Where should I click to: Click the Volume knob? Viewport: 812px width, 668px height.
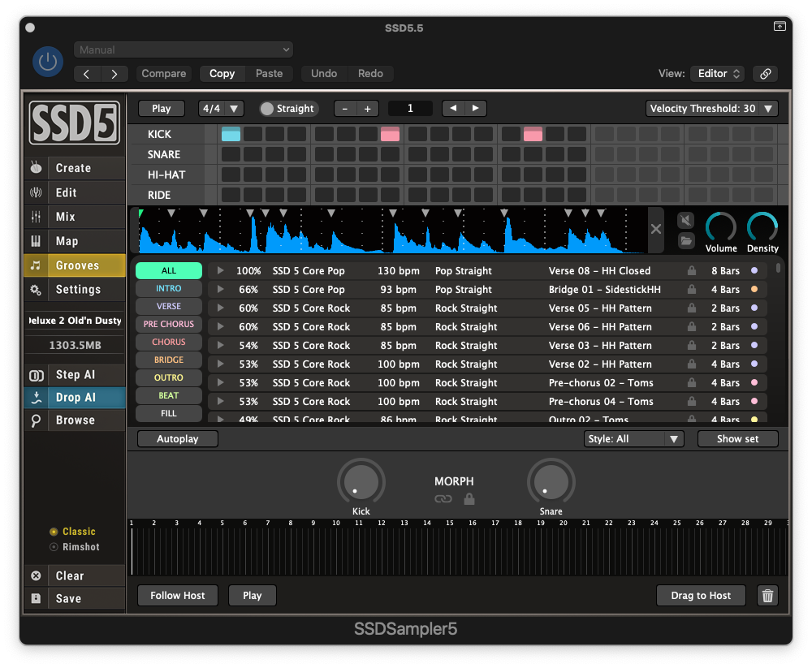[721, 226]
